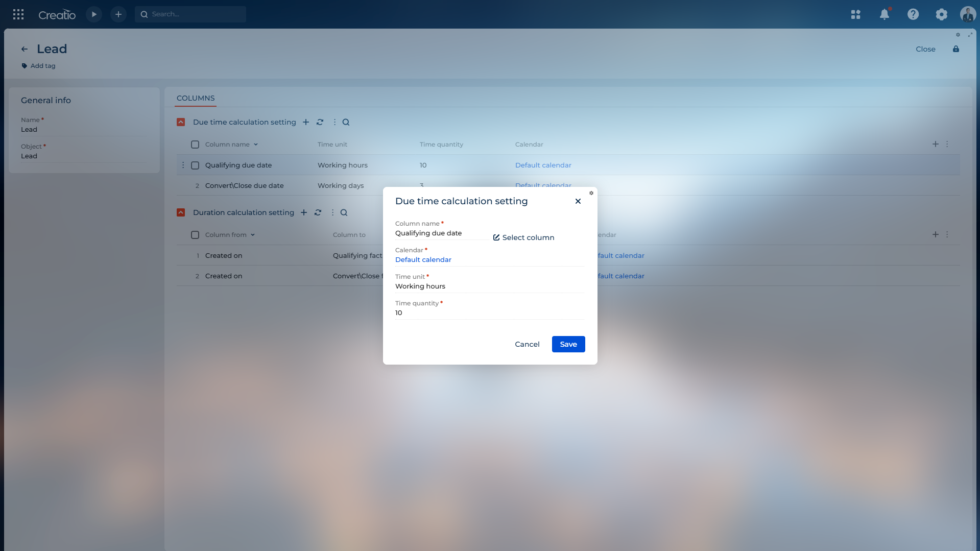Refresh the Due time calculation setting list
Image resolution: width=980 pixels, height=551 pixels.
click(320, 122)
